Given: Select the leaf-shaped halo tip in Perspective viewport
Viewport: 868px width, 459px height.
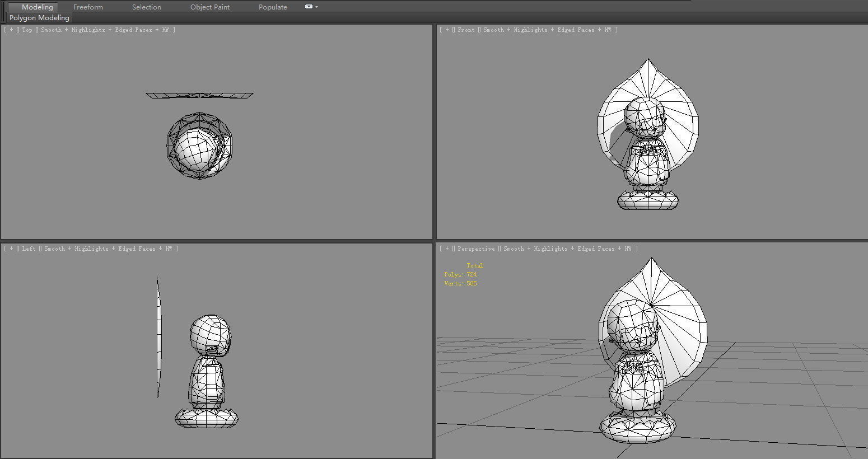Looking at the screenshot, I should tap(652, 274).
